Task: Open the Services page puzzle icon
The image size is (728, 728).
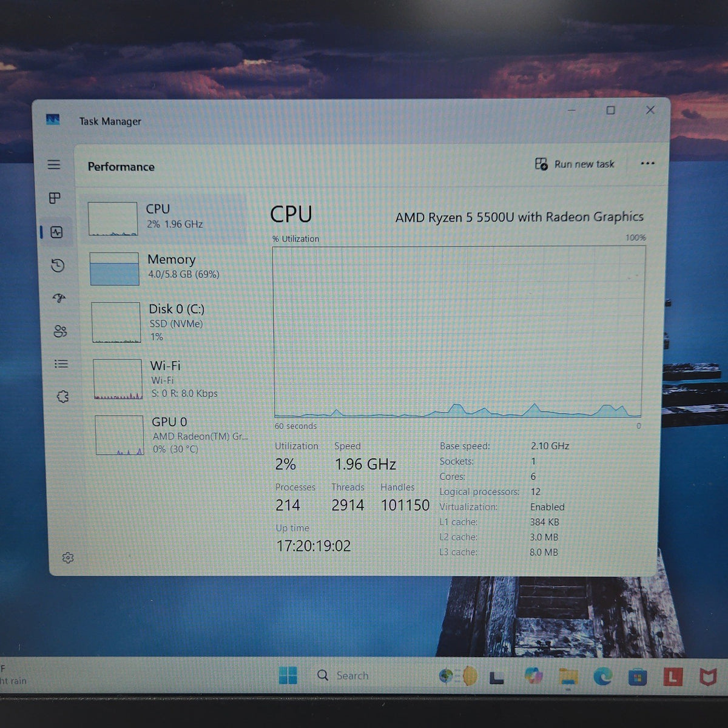Action: [x=62, y=397]
